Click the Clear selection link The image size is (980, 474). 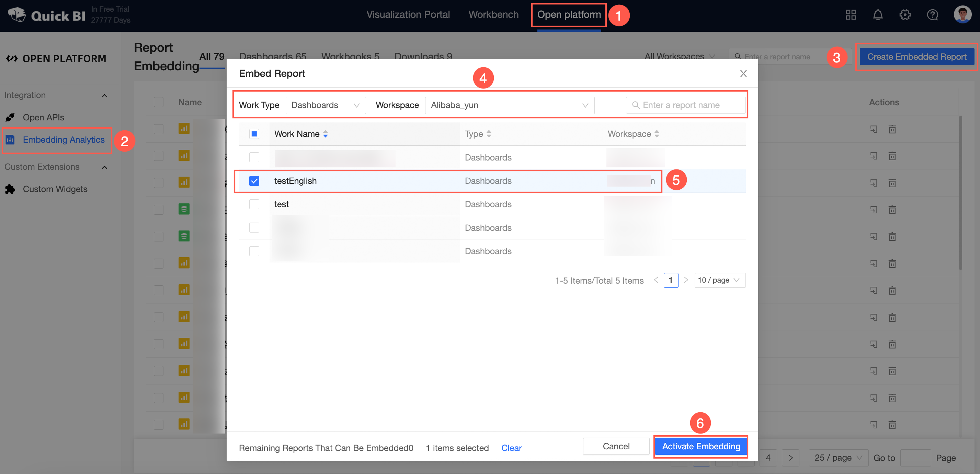(511, 448)
